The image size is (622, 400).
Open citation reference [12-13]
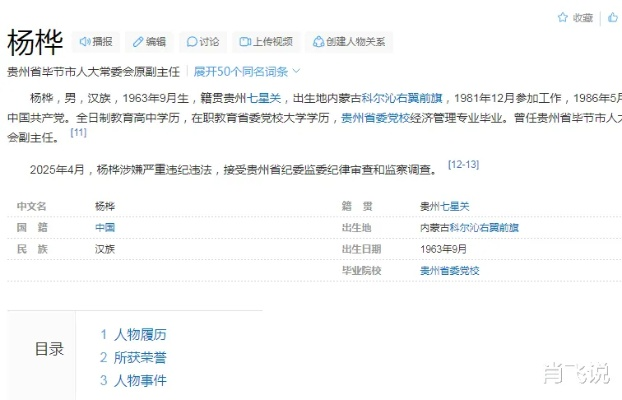point(463,164)
